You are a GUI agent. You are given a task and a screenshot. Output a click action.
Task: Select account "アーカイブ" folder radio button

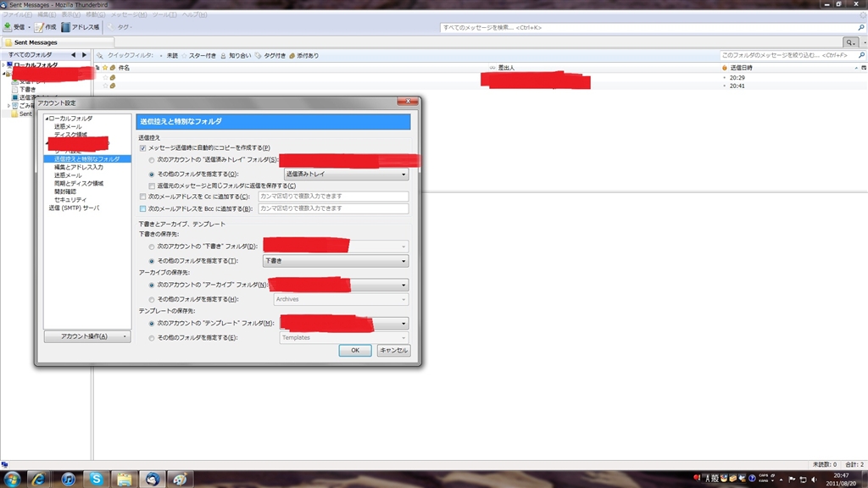(151, 286)
